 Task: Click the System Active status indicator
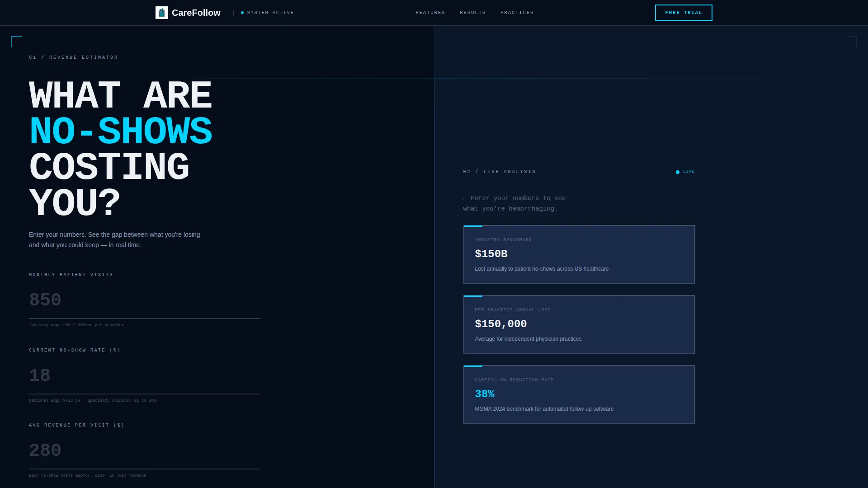point(267,13)
